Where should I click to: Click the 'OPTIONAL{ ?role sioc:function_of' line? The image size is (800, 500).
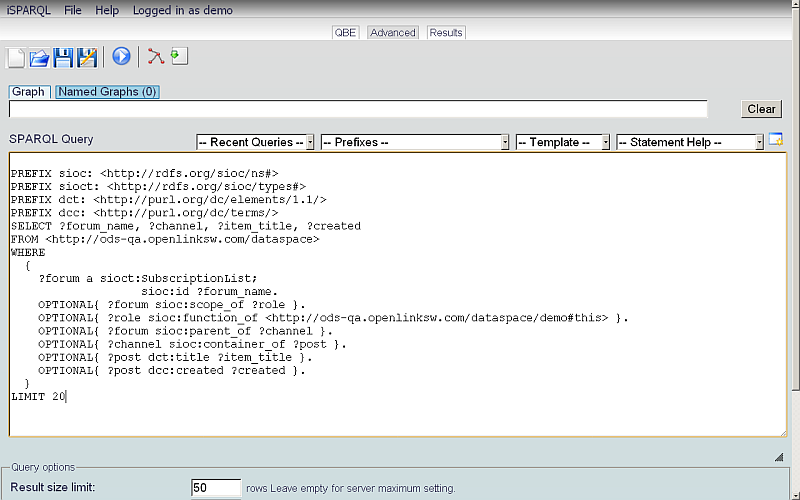[x=333, y=318]
